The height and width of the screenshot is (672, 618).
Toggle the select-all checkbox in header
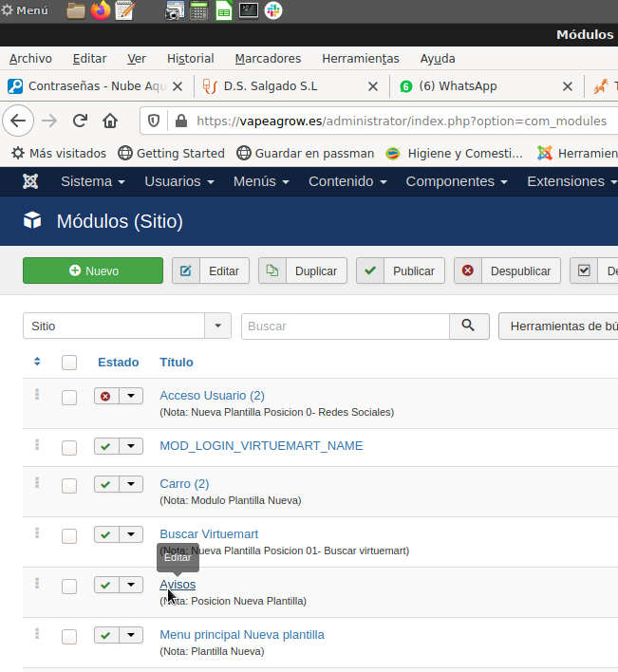[x=69, y=363]
